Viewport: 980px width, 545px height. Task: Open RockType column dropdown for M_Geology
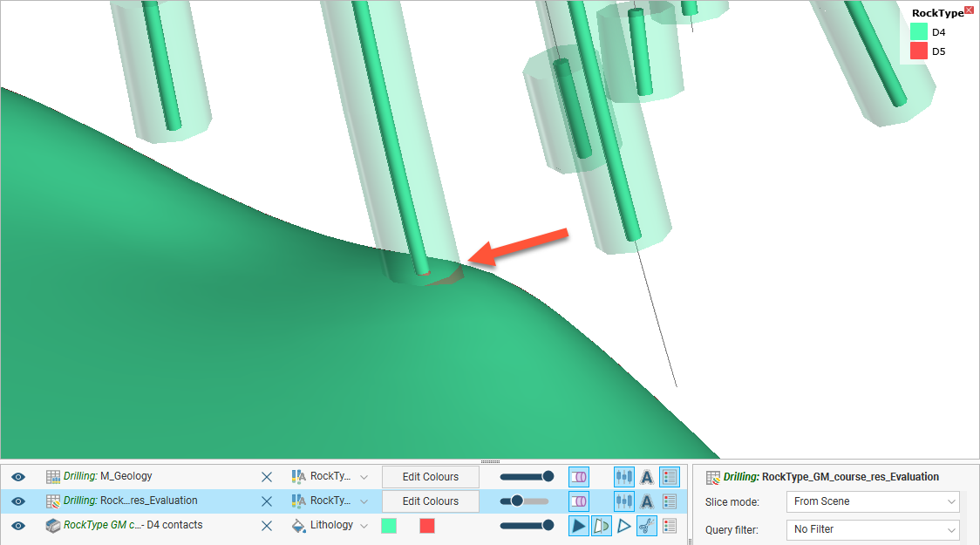(364, 477)
